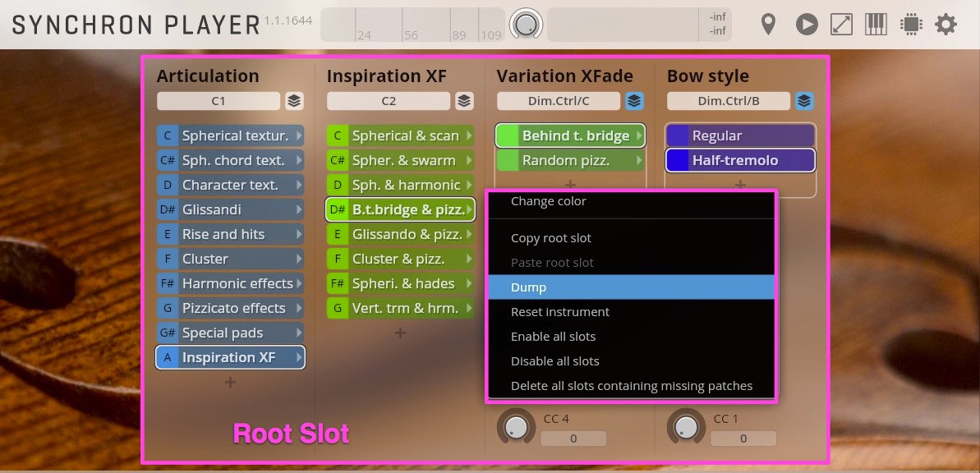Viewport: 980px width, 473px height.
Task: Click the D# key label of Glissandi
Action: click(167, 209)
